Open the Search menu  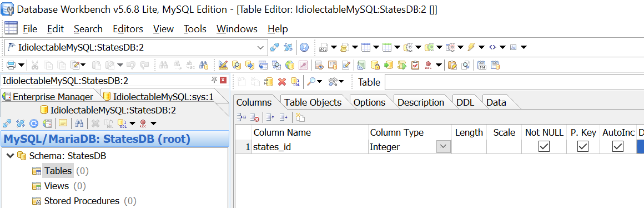tap(88, 29)
